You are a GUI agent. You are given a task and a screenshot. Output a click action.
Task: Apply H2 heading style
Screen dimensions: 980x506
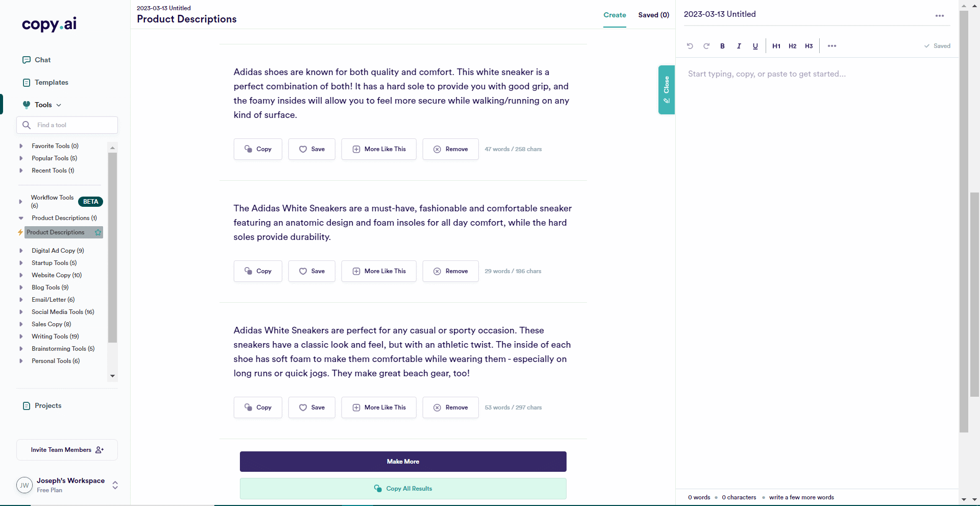point(792,46)
